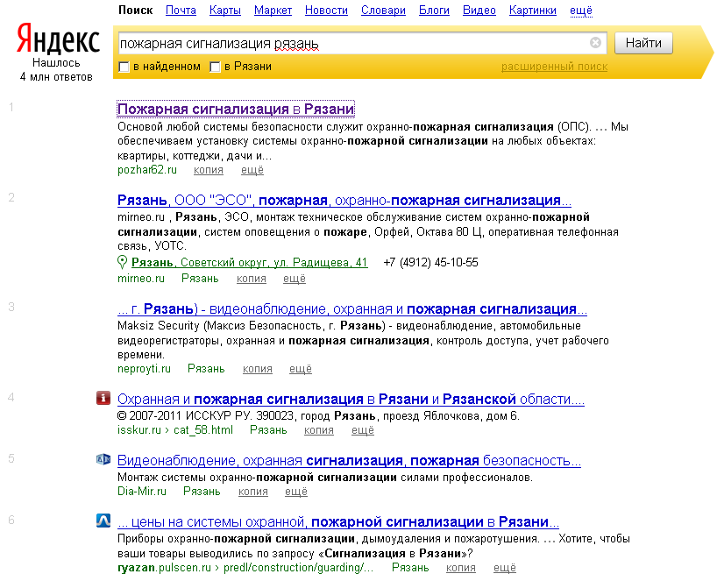This screenshot has height=588, width=717.
Task: Go to the Видео section
Action: tap(479, 10)
